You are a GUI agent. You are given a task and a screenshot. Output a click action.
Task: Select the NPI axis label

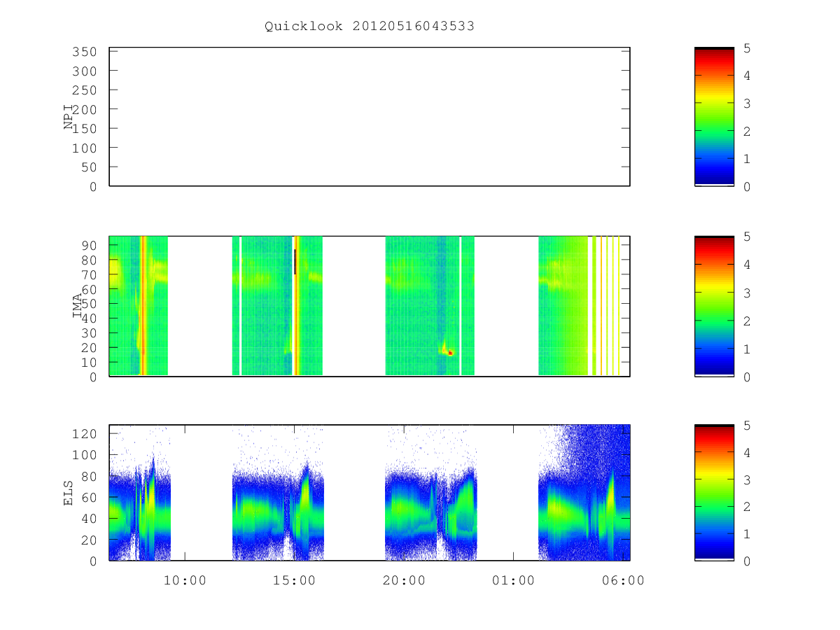[69, 117]
